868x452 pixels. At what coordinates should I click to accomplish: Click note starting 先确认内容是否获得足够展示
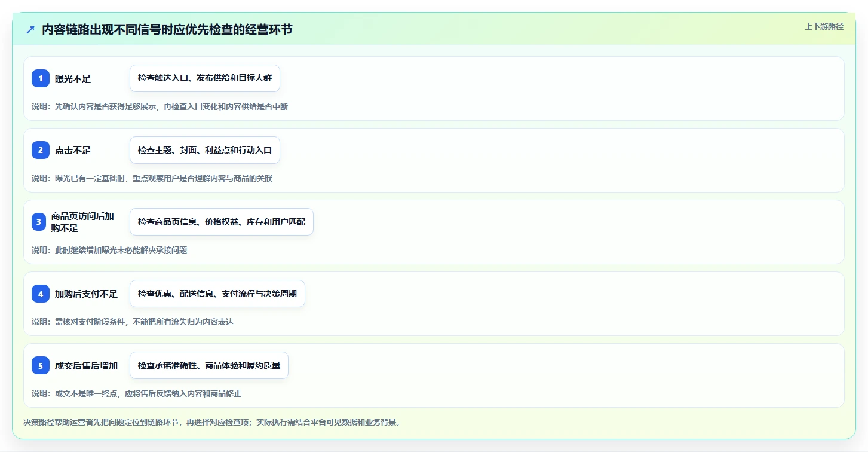point(160,106)
